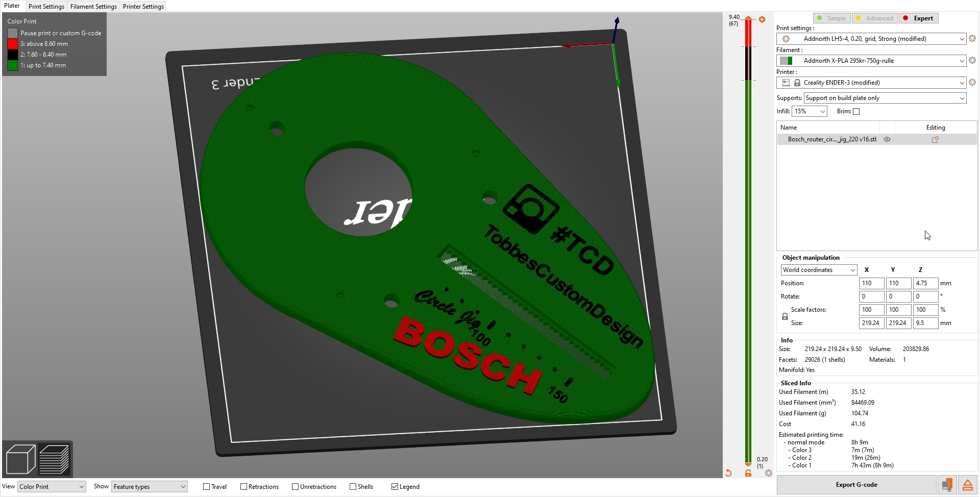Select the Bosch_router_cir..._jig_220 v16.stl object row
980x497 pixels.
877,139
